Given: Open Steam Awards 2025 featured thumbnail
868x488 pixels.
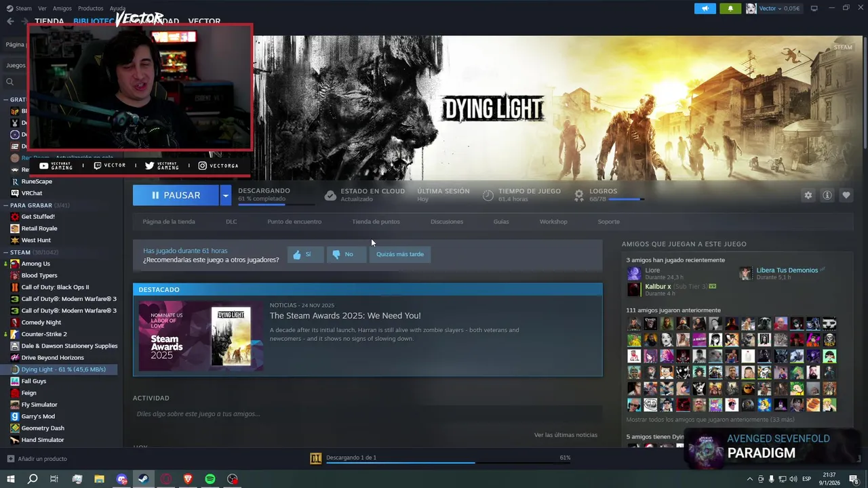Looking at the screenshot, I should pos(201,336).
